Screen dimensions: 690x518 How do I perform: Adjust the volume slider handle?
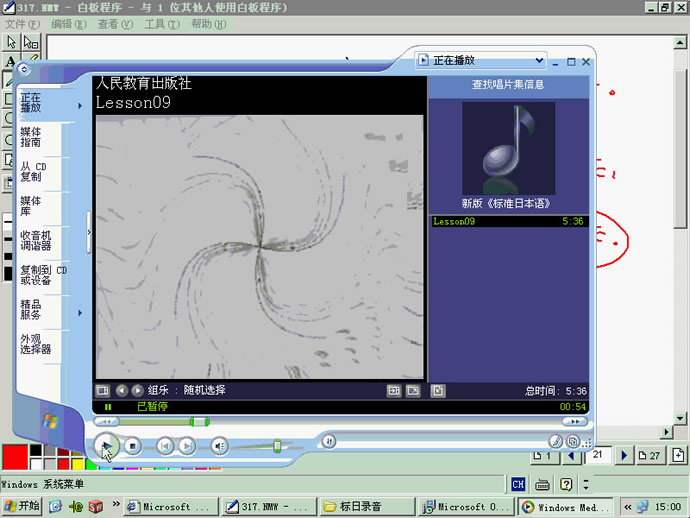coord(277,446)
